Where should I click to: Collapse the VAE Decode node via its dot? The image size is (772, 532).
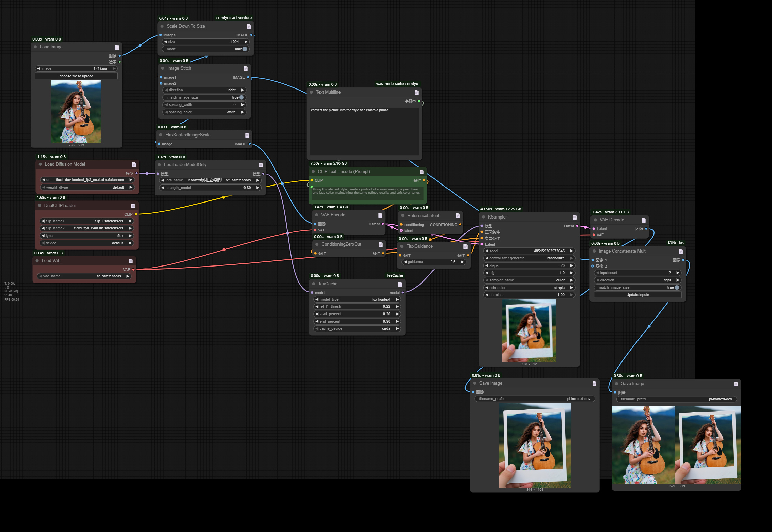pyautogui.click(x=595, y=220)
